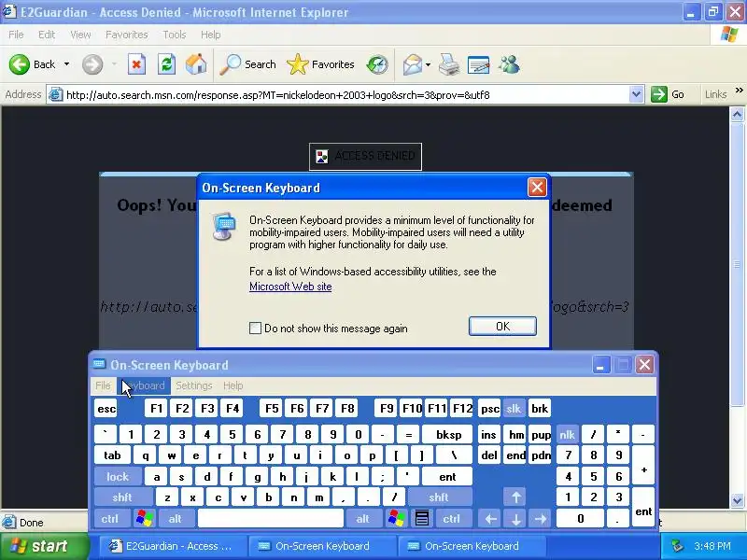Click the Stop page loading icon

[136, 64]
